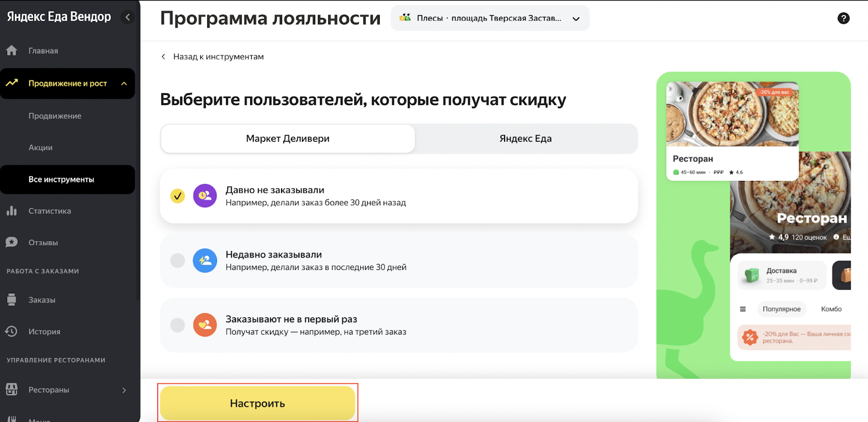Click the Ресторан card thumbnail in preview

(732, 131)
